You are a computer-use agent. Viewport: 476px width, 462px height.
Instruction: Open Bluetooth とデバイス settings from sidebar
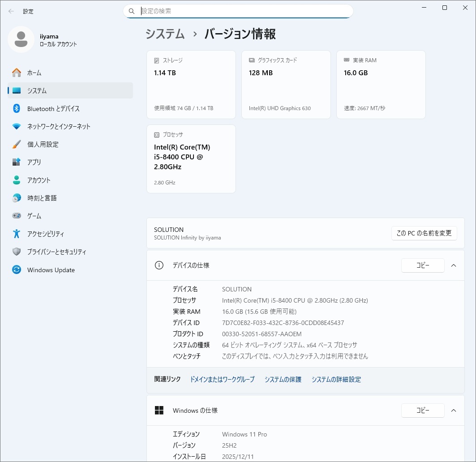54,108
